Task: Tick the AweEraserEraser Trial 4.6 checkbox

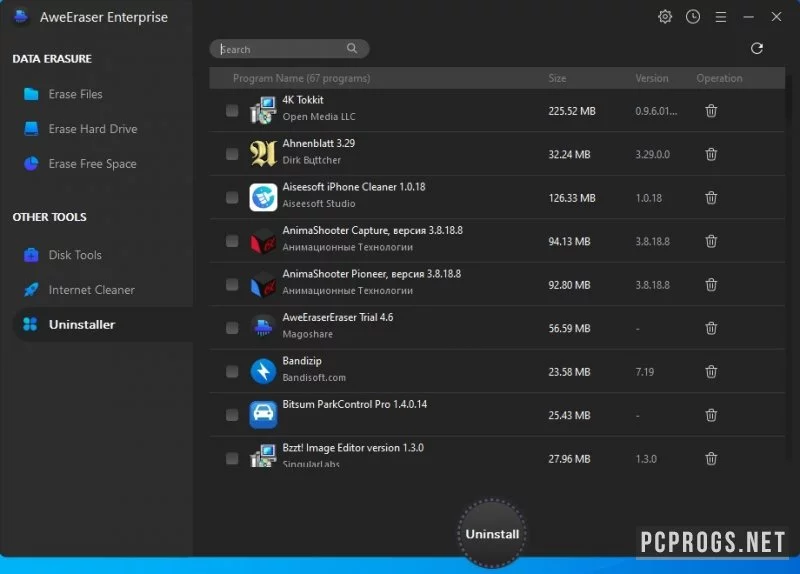Action: click(232, 328)
